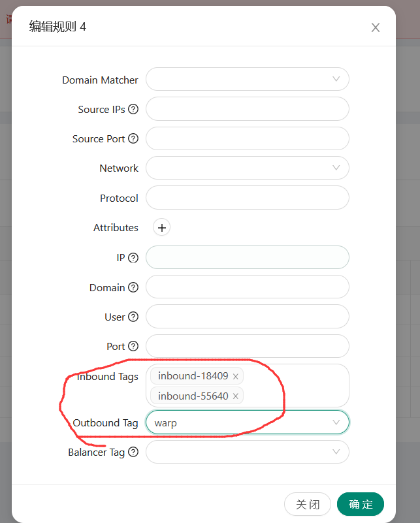Viewport: 420px width, 523px height.
Task: Add a new attribute with plus button
Action: pyautogui.click(x=161, y=228)
